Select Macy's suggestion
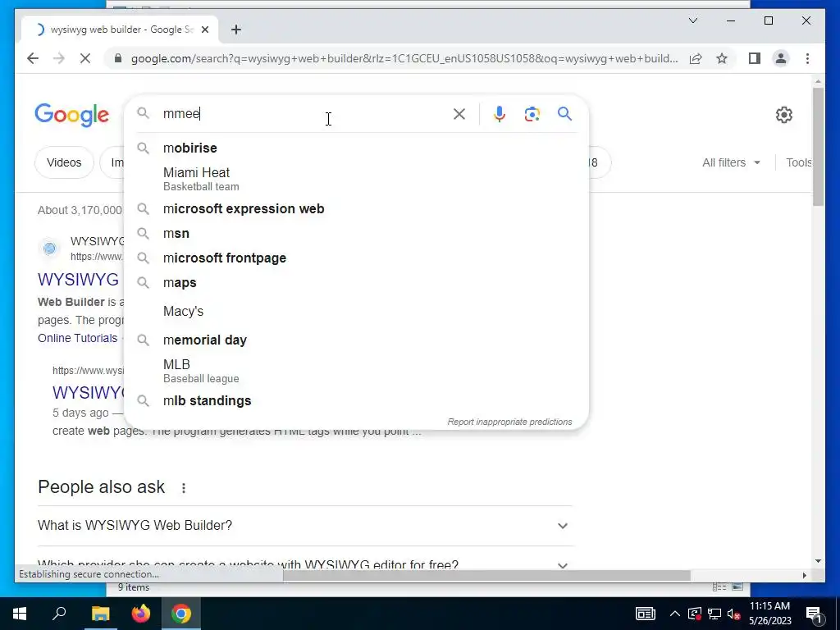Image resolution: width=840 pixels, height=630 pixels. (x=356, y=311)
